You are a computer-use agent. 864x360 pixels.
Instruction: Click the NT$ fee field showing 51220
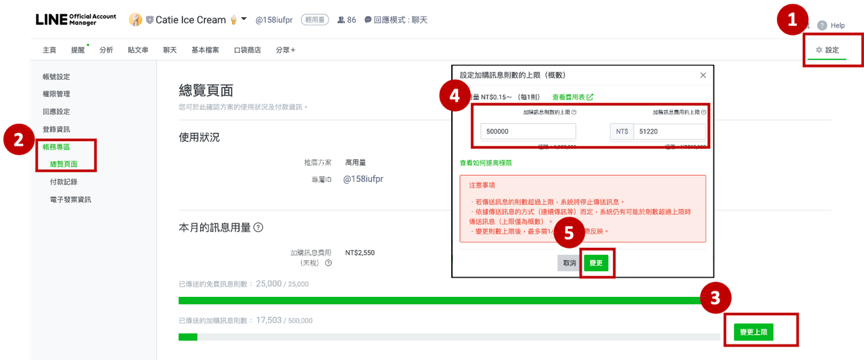tap(669, 131)
